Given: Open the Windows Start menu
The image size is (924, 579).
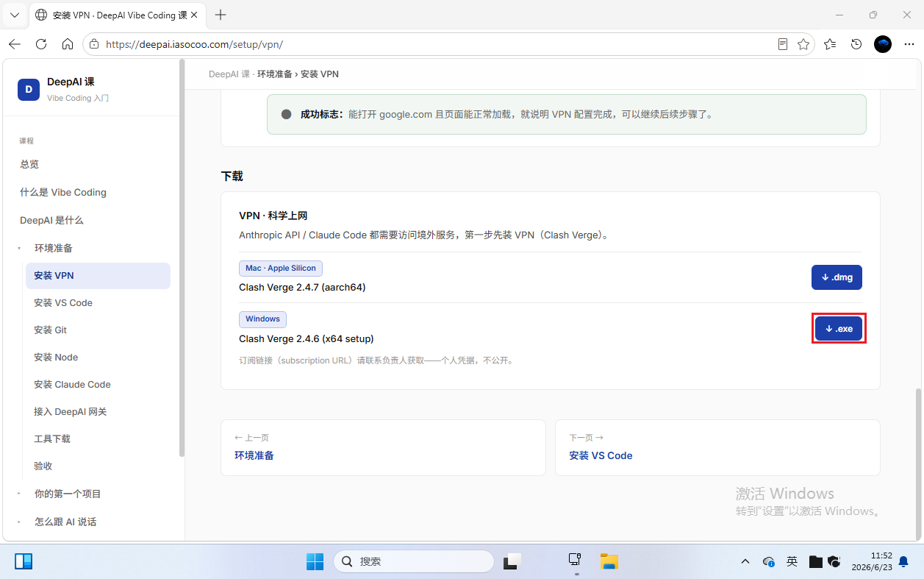Looking at the screenshot, I should click(x=315, y=561).
